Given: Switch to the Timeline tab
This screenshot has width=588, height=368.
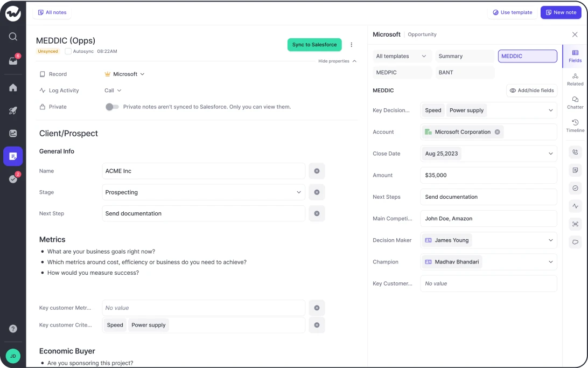Looking at the screenshot, I should tap(575, 126).
